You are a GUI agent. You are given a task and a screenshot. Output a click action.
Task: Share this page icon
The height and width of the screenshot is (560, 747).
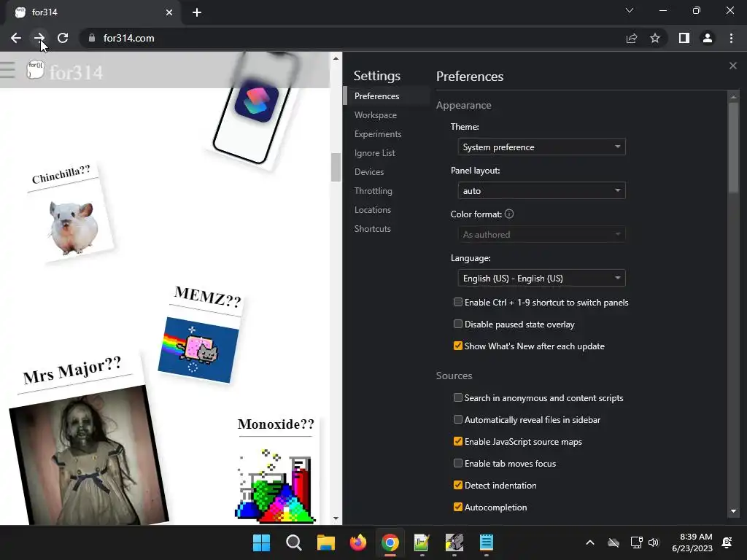pyautogui.click(x=632, y=38)
